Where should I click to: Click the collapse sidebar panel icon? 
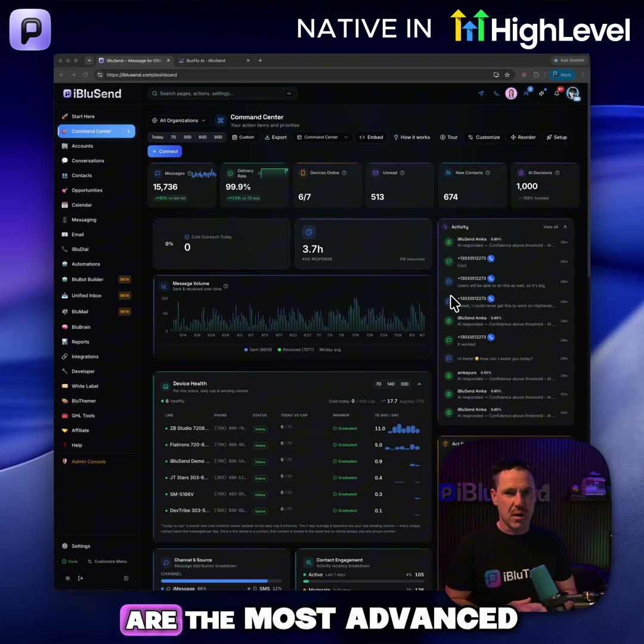tap(126, 578)
